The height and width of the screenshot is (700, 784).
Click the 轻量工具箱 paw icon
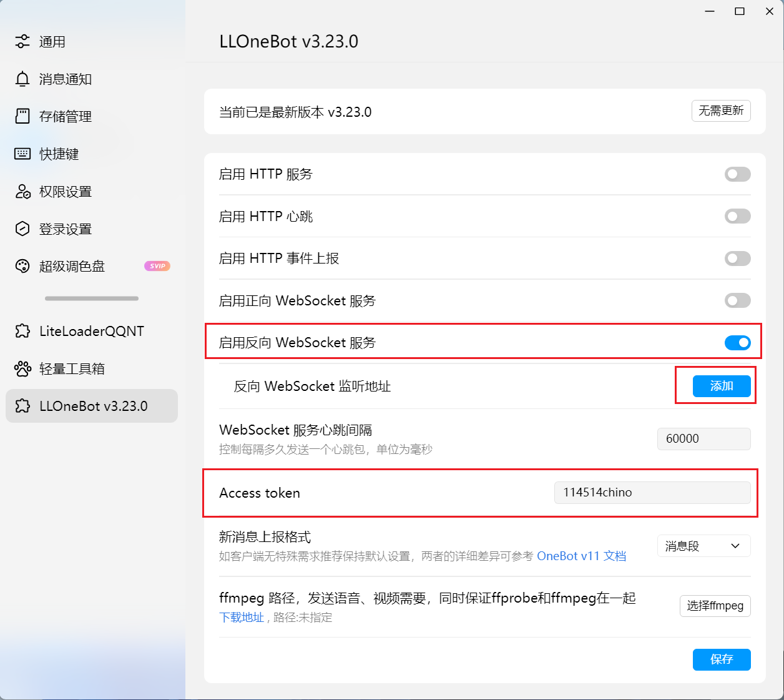coord(22,368)
